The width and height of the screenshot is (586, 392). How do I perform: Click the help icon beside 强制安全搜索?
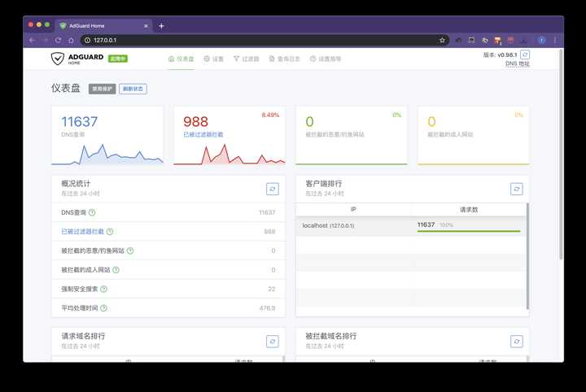(104, 289)
